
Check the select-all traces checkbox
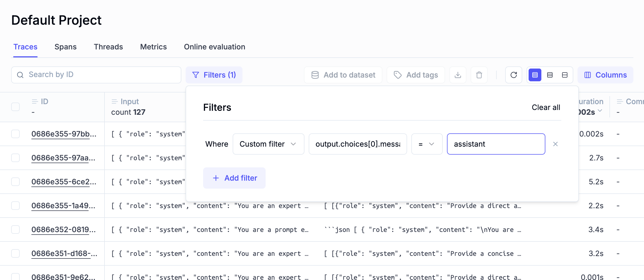[x=15, y=107]
